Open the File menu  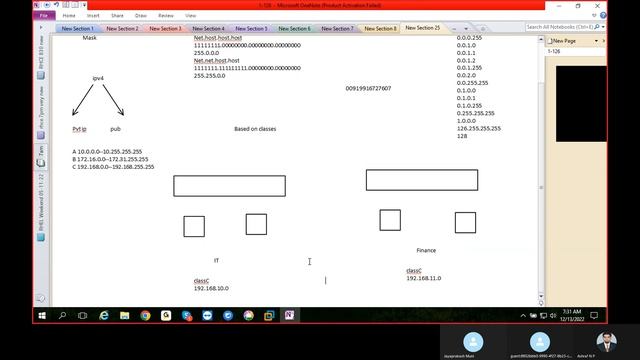pos(44,16)
